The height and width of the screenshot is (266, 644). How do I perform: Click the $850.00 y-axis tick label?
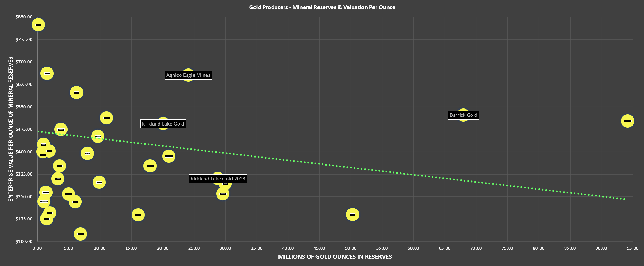pyautogui.click(x=24, y=17)
